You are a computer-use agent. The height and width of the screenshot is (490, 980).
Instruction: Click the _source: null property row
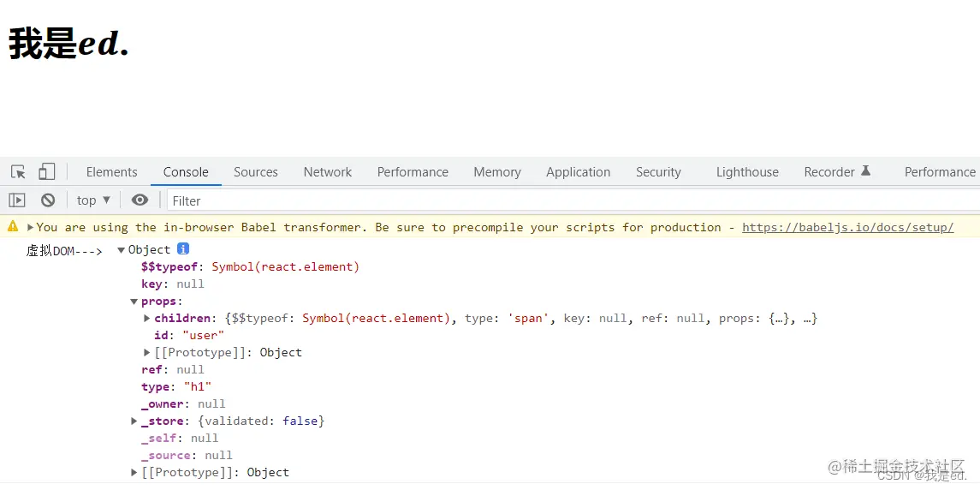187,456
